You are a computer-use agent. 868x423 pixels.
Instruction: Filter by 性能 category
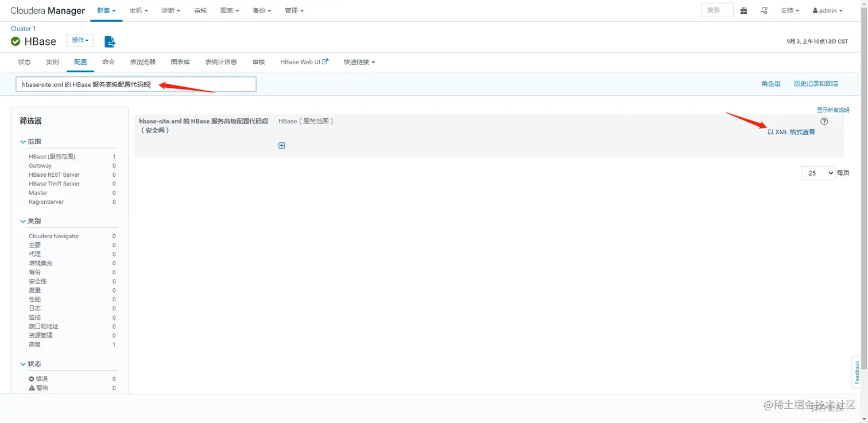(35, 300)
